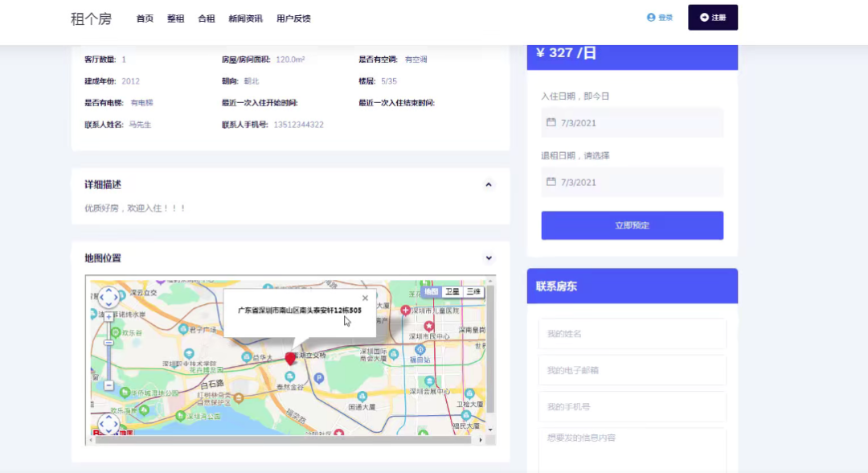Image resolution: width=868 pixels, height=473 pixels.
Task: Click the 注册 register button
Action: (x=713, y=16)
